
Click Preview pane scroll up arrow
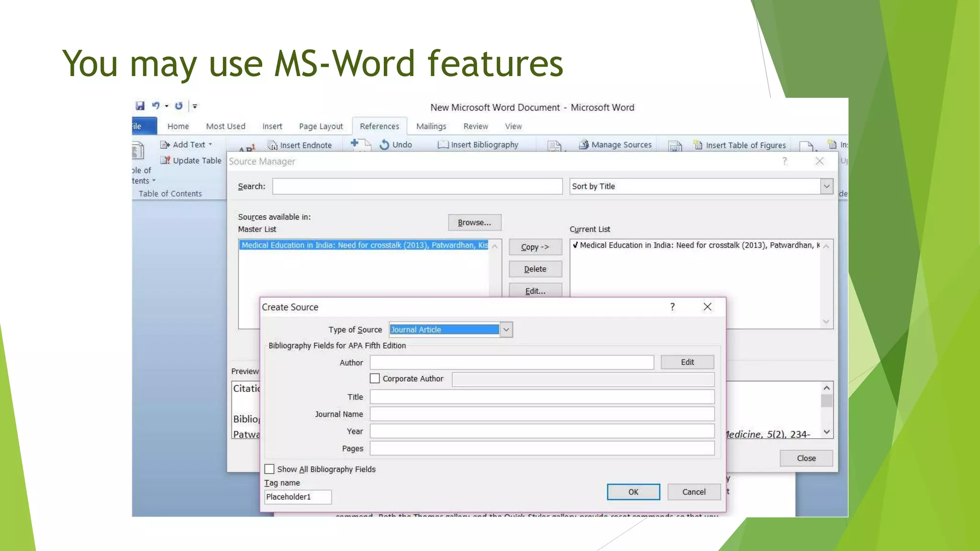[x=826, y=388]
